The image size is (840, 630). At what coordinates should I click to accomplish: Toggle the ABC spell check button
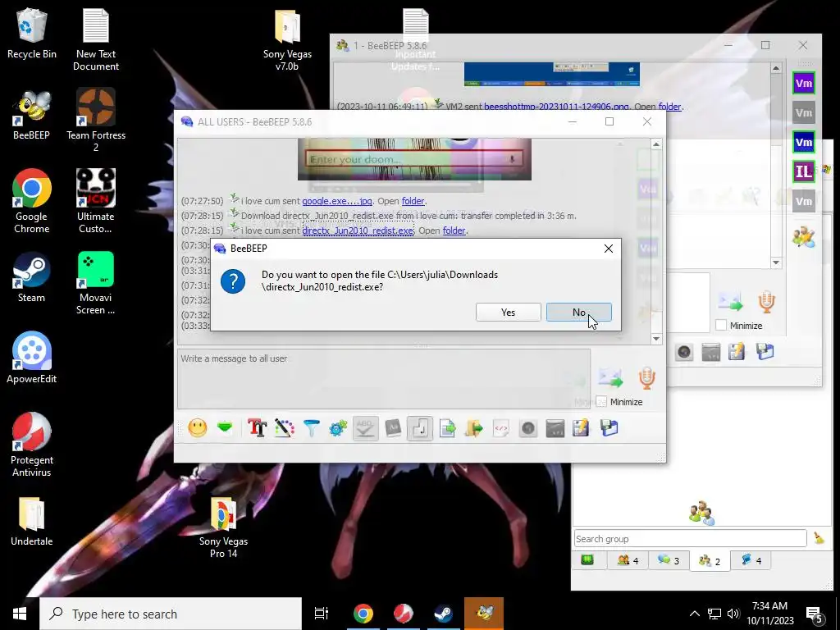click(x=365, y=428)
